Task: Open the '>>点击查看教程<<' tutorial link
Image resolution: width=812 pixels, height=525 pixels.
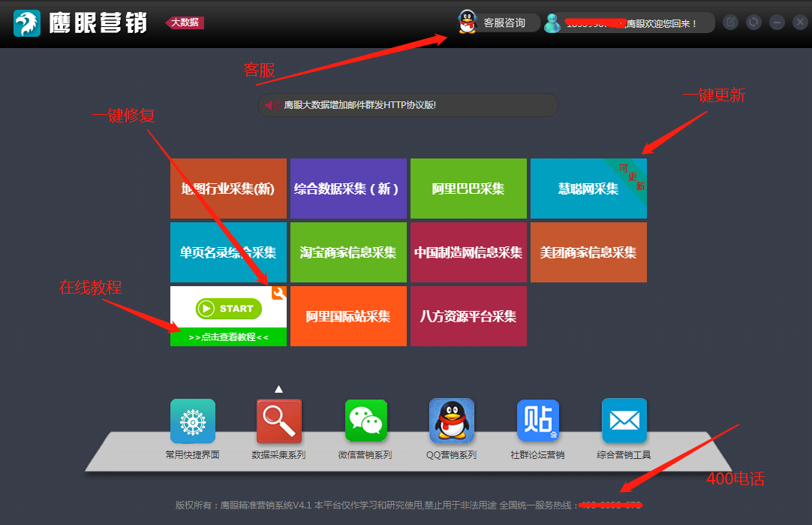Action: point(228,337)
